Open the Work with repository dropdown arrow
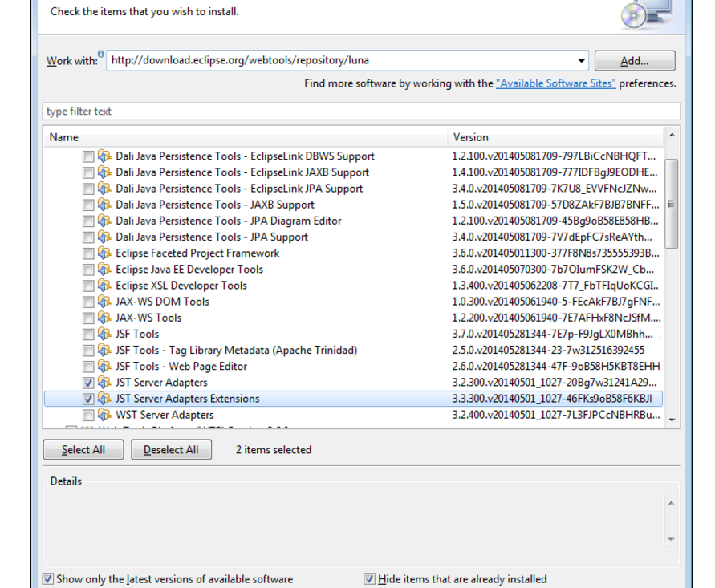This screenshot has width=715, height=588. (x=581, y=61)
